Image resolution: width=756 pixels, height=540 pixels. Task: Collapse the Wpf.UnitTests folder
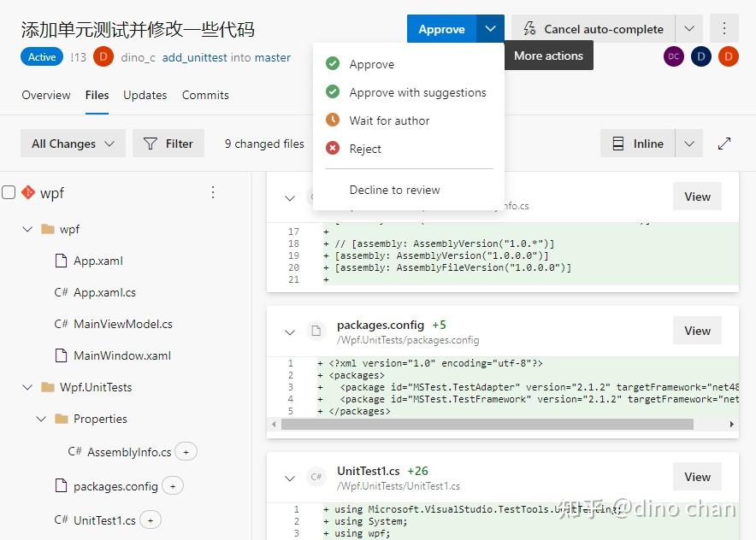[x=27, y=387]
